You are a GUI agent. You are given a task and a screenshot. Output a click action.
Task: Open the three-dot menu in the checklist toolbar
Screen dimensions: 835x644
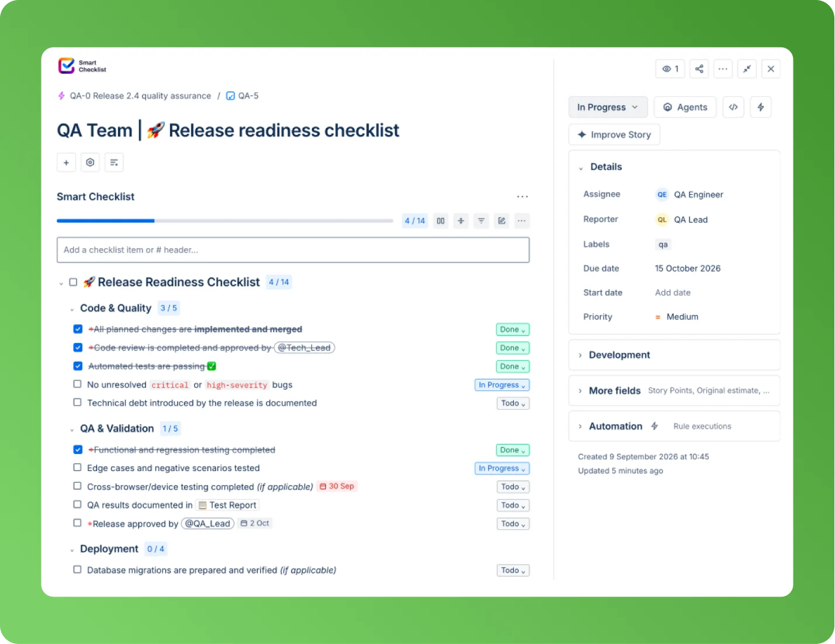pos(522,221)
